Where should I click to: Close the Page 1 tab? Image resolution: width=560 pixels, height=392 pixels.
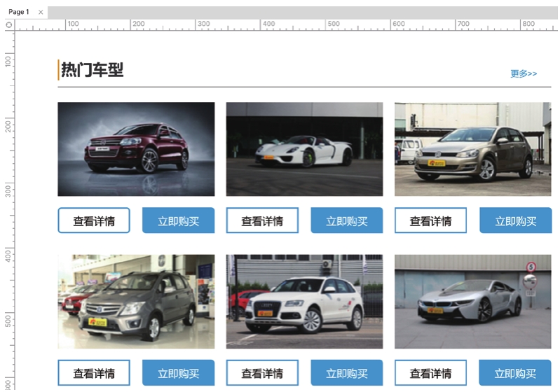pos(41,12)
